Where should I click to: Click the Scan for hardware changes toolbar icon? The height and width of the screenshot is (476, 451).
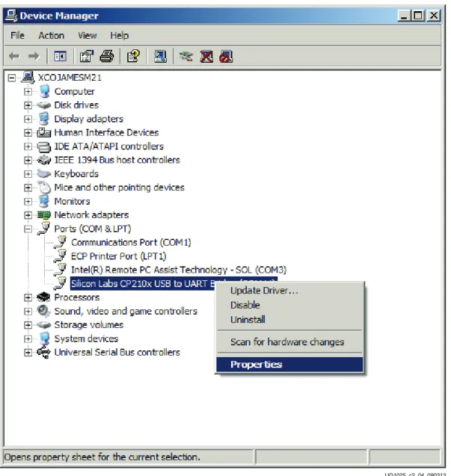click(160, 56)
